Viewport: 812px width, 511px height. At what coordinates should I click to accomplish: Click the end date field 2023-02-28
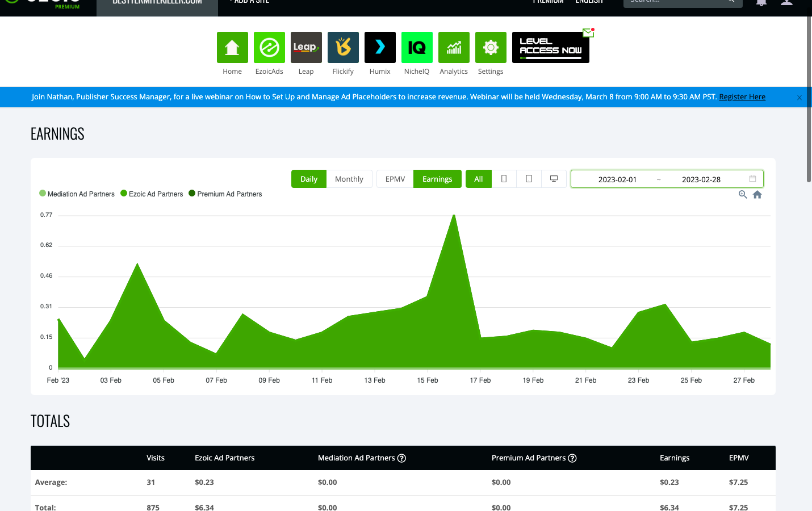701,179
